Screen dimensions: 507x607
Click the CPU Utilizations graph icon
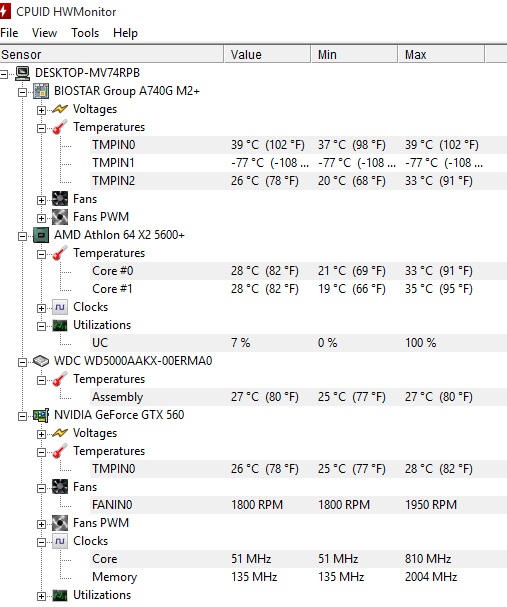pyautogui.click(x=60, y=325)
